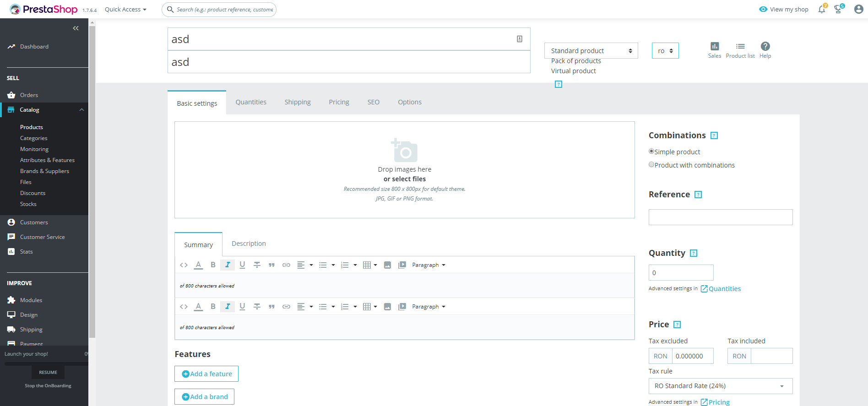
Task: Click the Quantity input field
Action: coord(681,273)
